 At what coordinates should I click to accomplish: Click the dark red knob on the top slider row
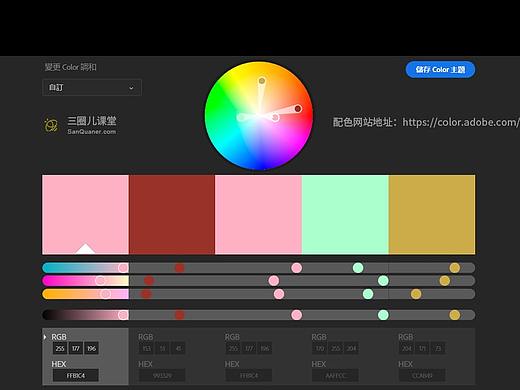point(179,268)
